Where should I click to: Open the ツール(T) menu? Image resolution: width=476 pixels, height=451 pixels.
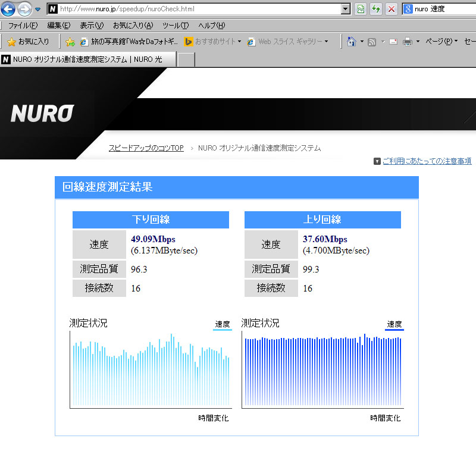(x=176, y=26)
